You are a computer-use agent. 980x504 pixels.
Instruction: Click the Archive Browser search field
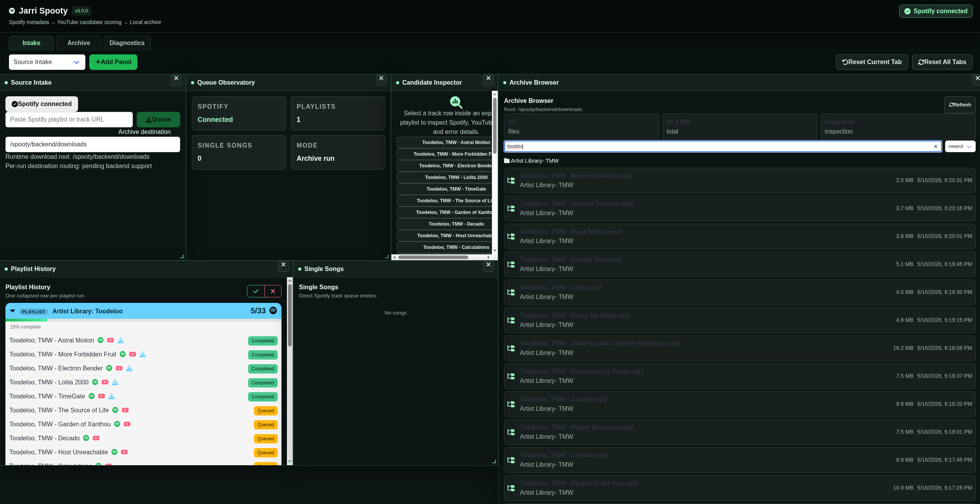(723, 146)
